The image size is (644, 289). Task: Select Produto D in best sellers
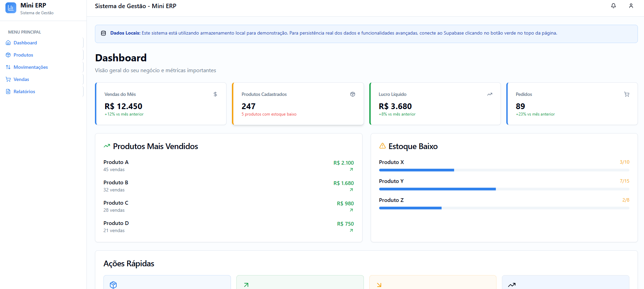(x=116, y=223)
